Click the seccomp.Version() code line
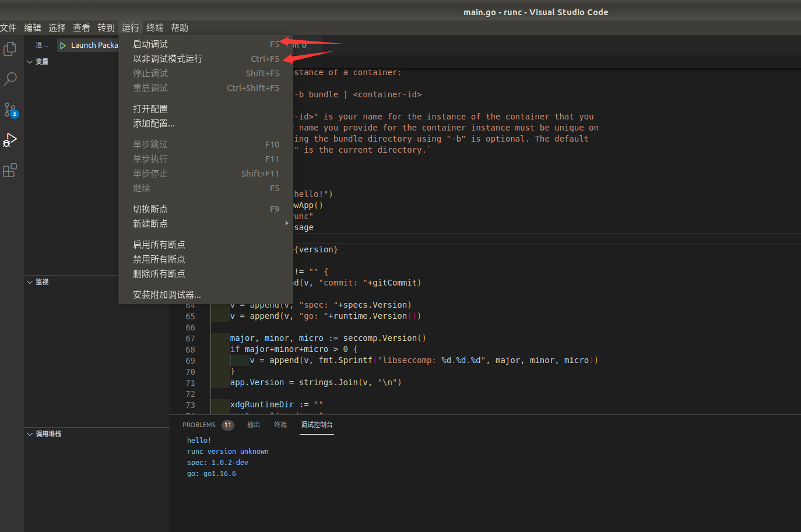The width and height of the screenshot is (801, 532). click(328, 339)
